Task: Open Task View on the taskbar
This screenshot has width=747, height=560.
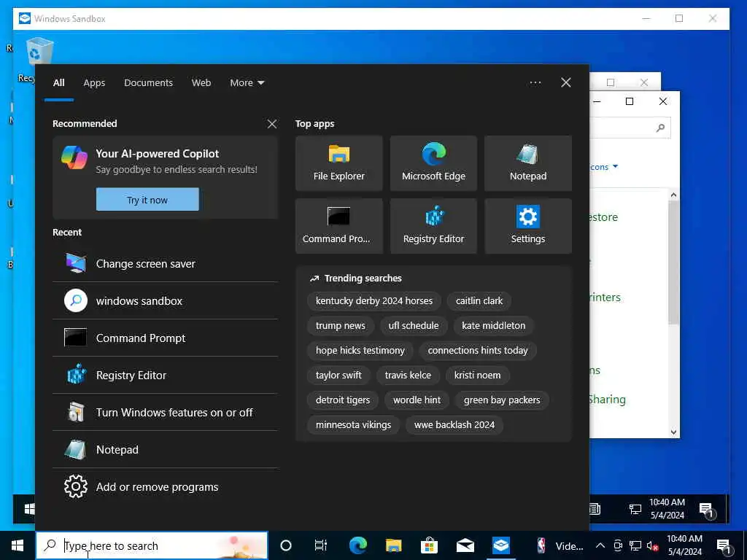Action: tap(321, 545)
